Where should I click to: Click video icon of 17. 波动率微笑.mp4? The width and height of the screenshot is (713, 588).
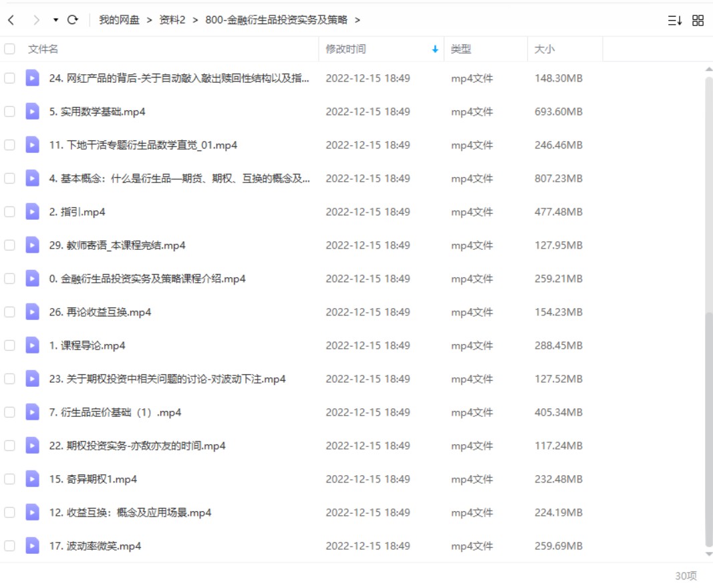pos(32,546)
